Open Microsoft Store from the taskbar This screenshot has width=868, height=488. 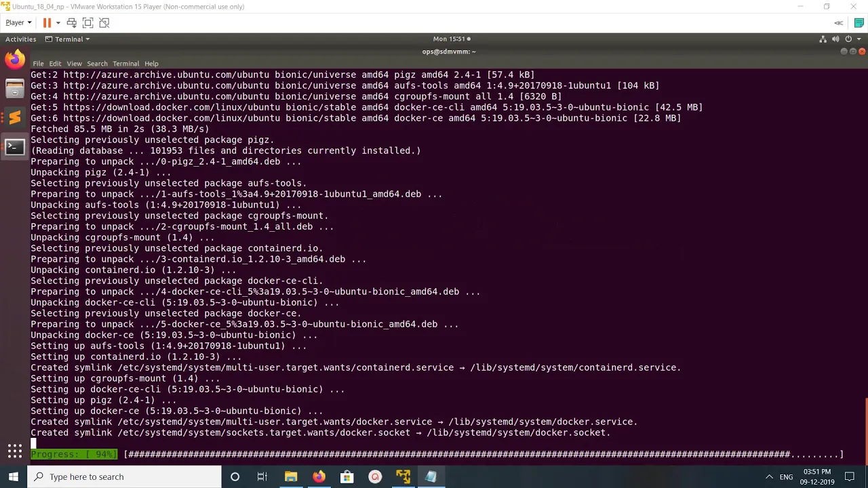pos(347,476)
